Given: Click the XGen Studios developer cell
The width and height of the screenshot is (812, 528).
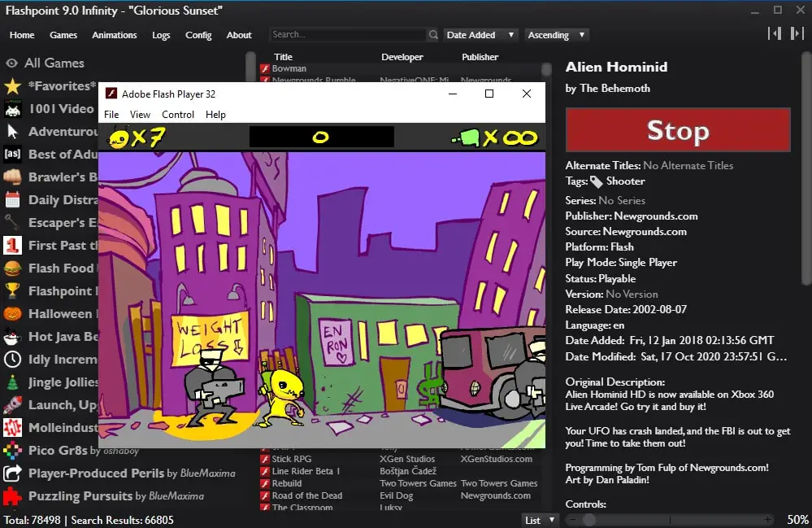Looking at the screenshot, I should (407, 459).
